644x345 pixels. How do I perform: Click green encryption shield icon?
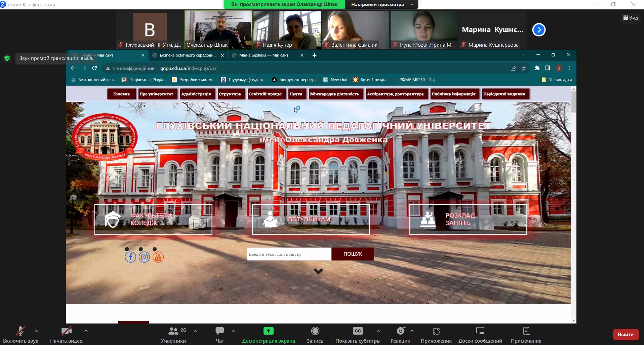[x=7, y=58]
